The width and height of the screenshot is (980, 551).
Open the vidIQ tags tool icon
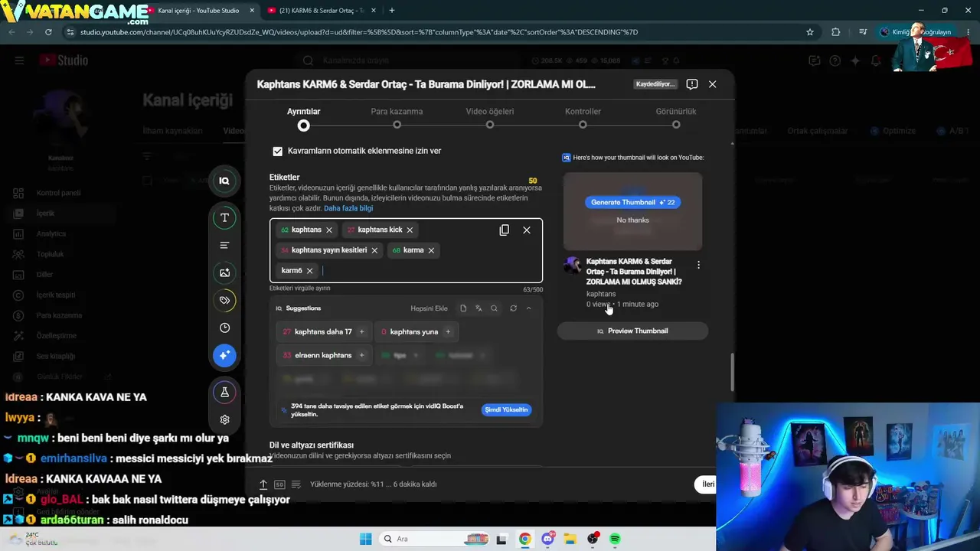click(x=224, y=300)
